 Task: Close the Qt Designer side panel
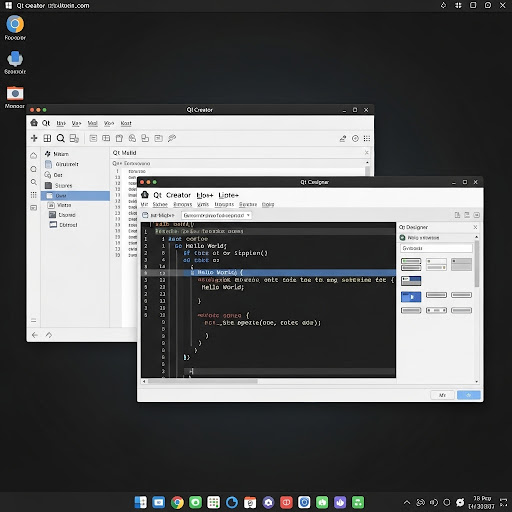pos(475,227)
